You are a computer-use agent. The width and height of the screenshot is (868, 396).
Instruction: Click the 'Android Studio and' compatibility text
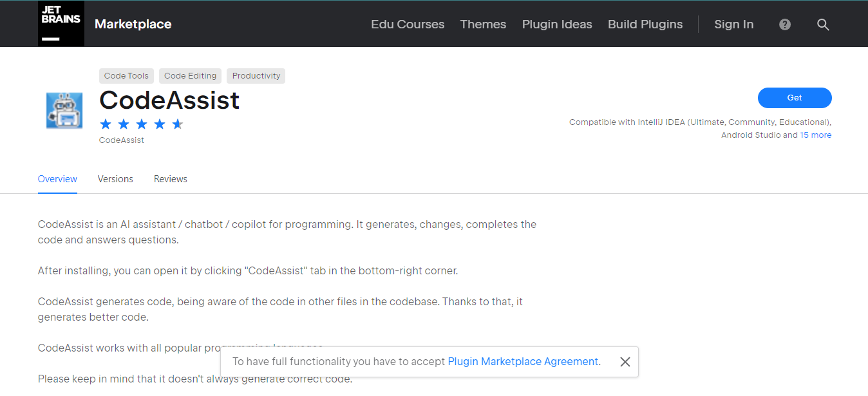759,135
